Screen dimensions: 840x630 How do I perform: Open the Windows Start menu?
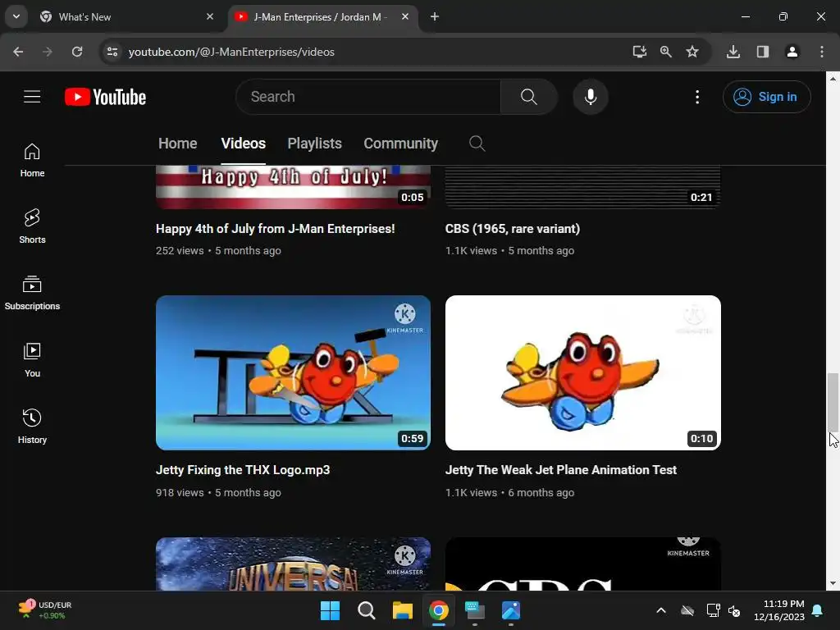(330, 610)
